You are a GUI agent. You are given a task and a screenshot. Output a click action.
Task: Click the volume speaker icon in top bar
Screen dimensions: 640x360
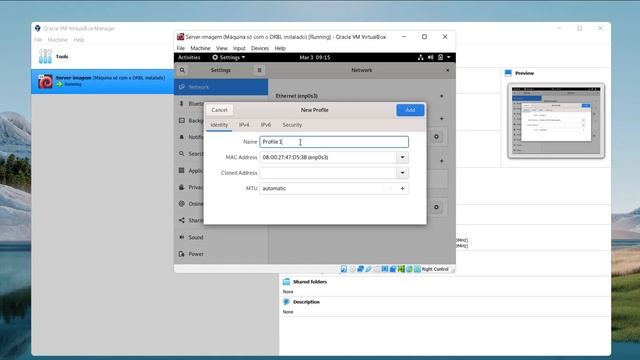click(x=430, y=58)
